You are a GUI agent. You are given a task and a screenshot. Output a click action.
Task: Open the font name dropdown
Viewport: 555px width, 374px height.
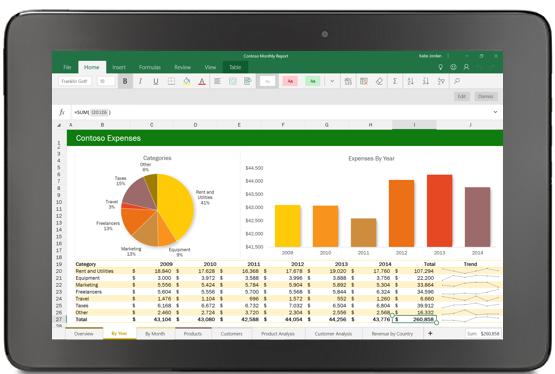click(74, 81)
